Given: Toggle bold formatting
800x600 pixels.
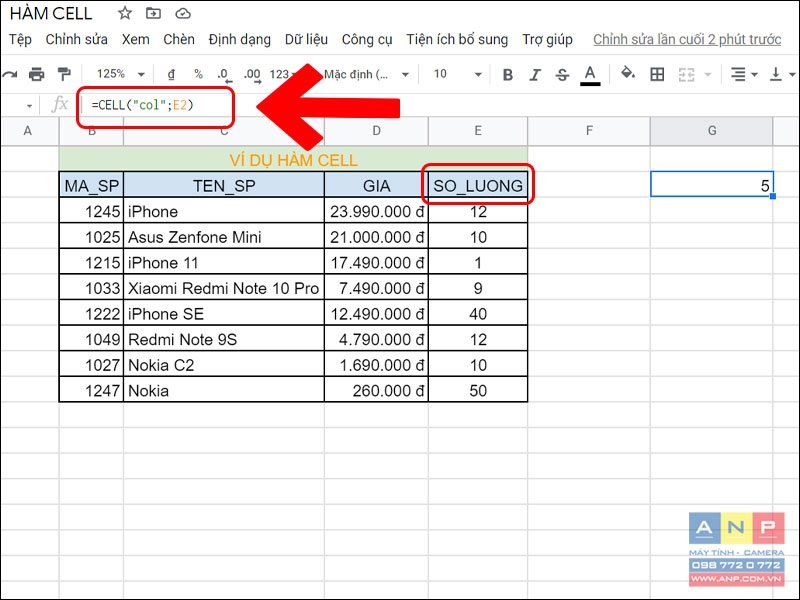Looking at the screenshot, I should point(508,75).
